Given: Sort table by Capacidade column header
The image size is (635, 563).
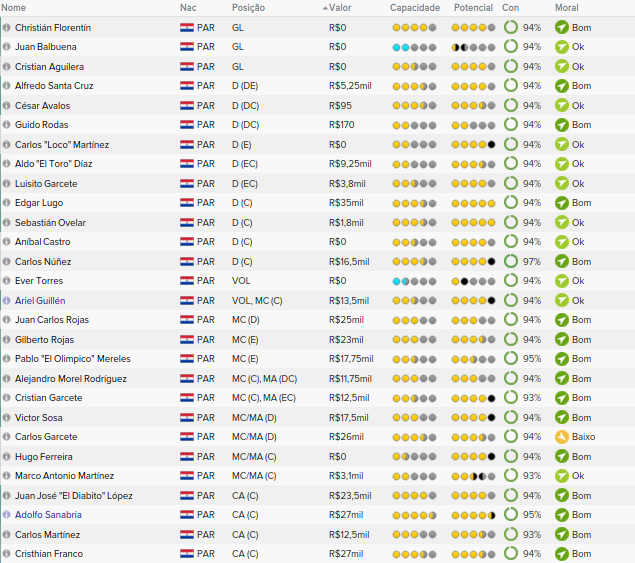Looking at the screenshot, I should tap(415, 8).
